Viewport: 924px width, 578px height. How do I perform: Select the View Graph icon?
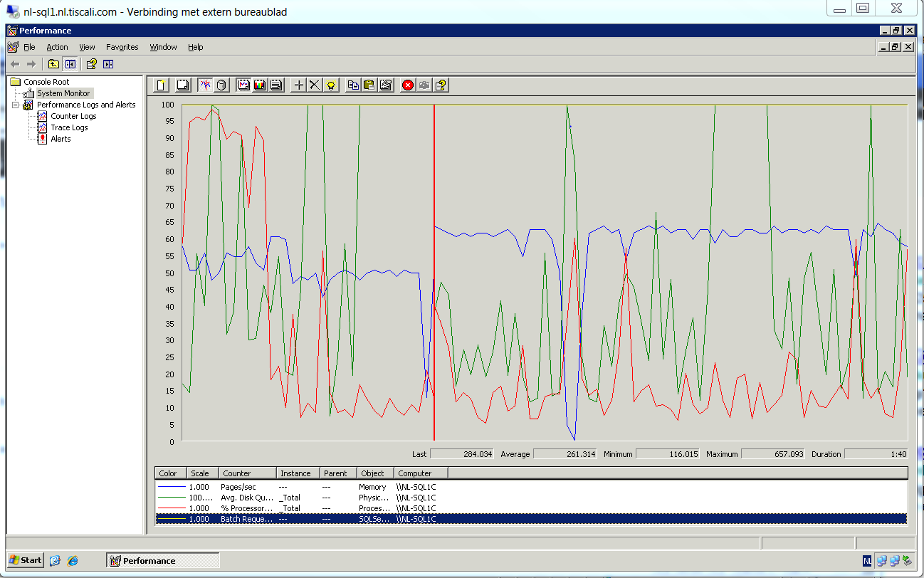click(x=243, y=85)
